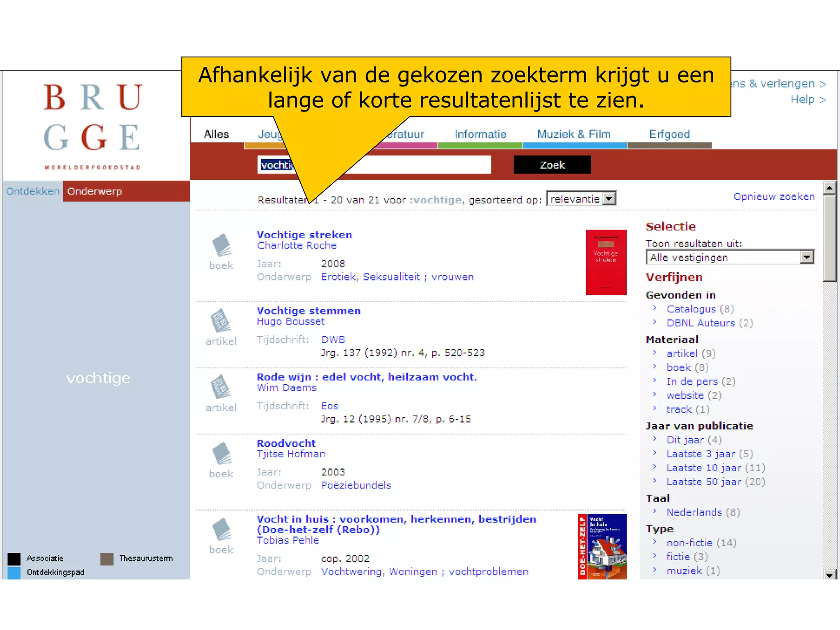Expand the artikel (9) filter arrow
The height and width of the screenshot is (630, 840).
tap(655, 352)
